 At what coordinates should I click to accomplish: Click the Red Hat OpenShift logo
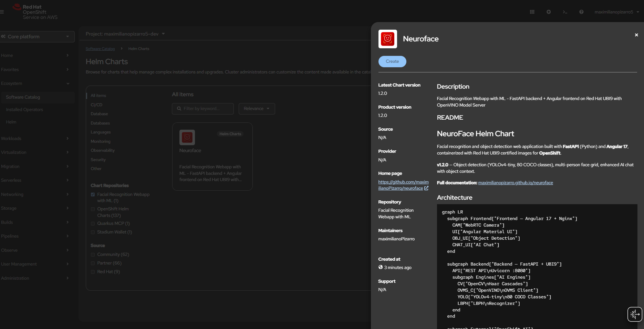pyautogui.click(x=35, y=12)
